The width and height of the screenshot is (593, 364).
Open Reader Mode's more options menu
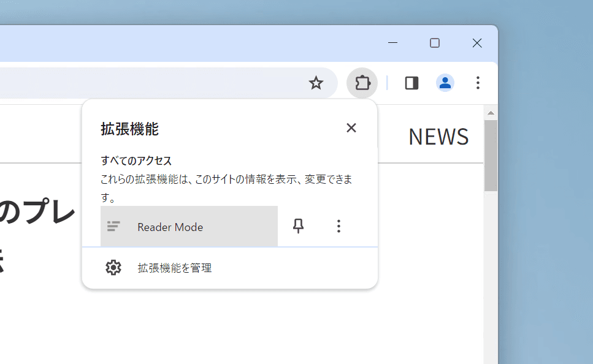coord(339,226)
